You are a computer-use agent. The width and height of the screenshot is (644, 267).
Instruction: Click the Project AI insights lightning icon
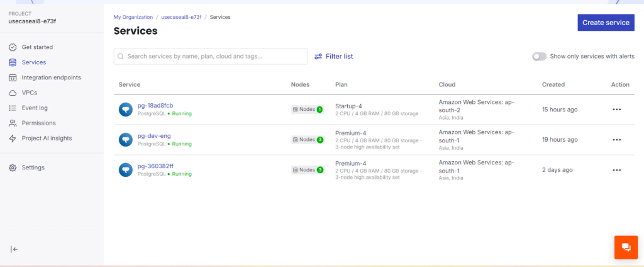click(13, 138)
